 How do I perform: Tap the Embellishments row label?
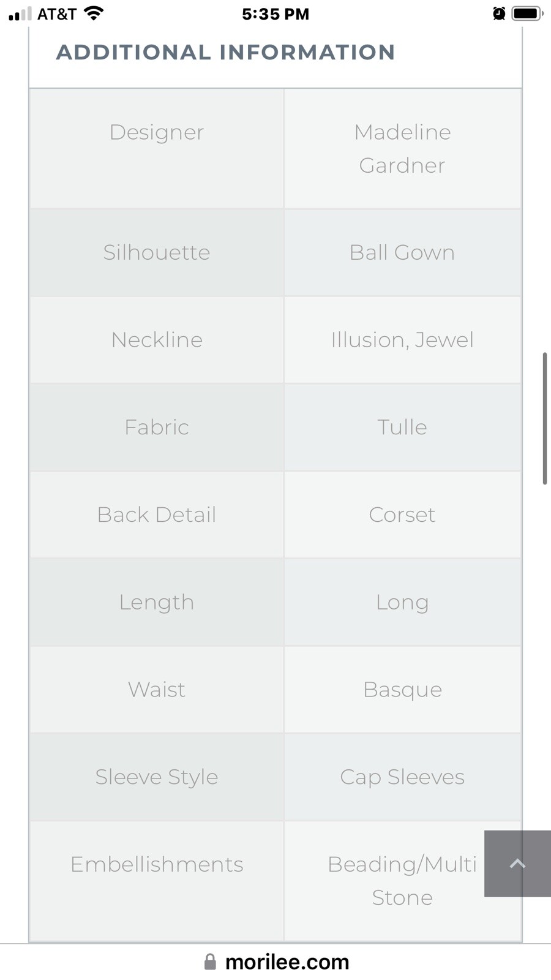pyautogui.click(x=157, y=864)
